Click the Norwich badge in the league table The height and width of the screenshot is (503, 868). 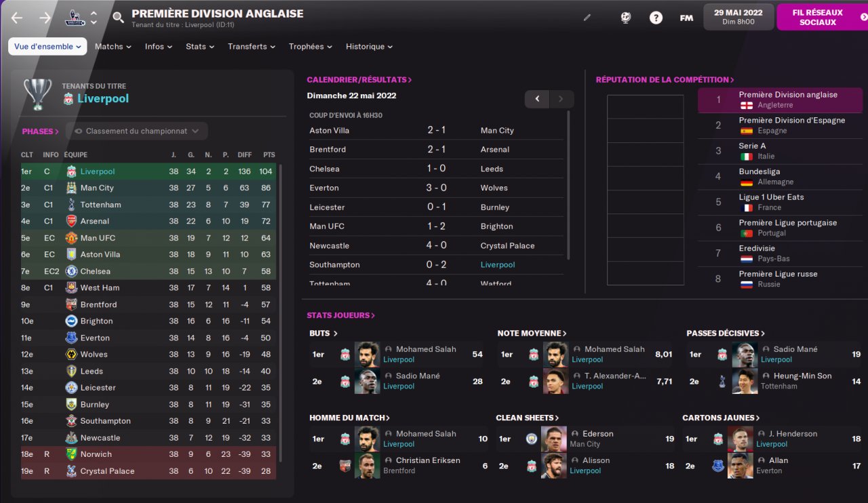(x=71, y=454)
